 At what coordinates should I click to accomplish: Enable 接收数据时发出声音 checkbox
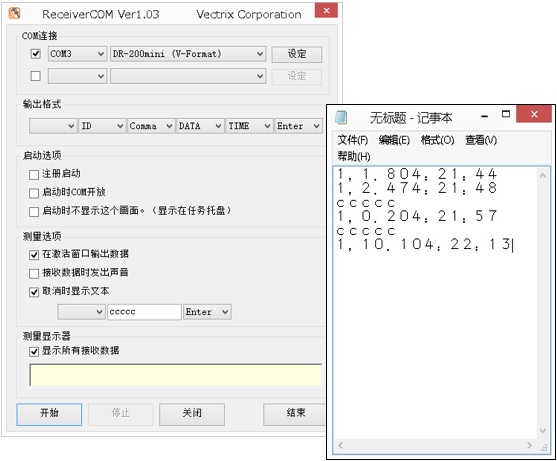coord(34,273)
